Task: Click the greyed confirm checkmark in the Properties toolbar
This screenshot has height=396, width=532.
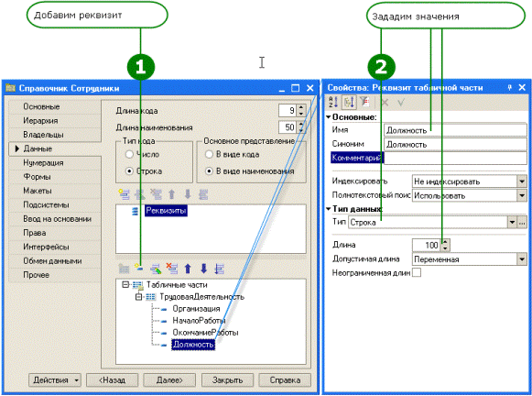Action: (401, 102)
